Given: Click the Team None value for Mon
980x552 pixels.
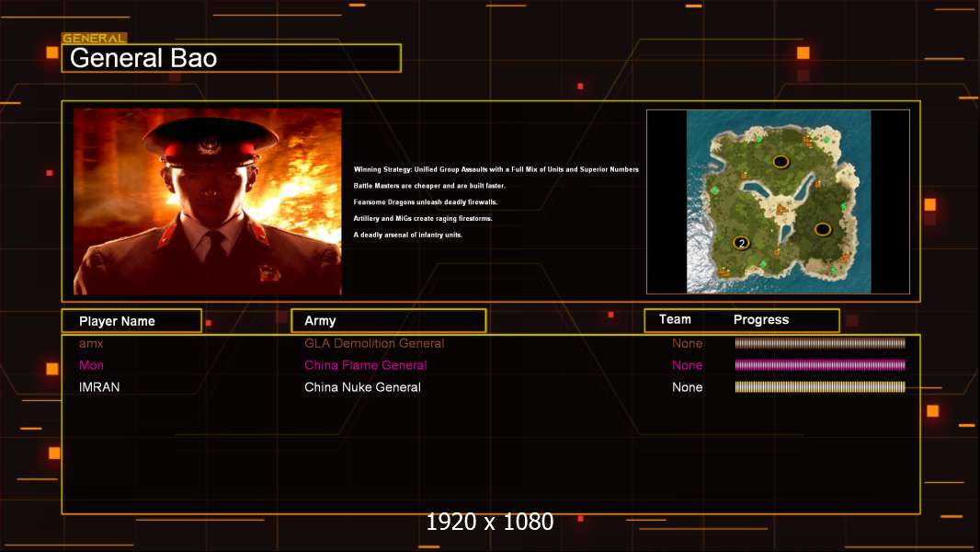Looking at the screenshot, I should 687,365.
